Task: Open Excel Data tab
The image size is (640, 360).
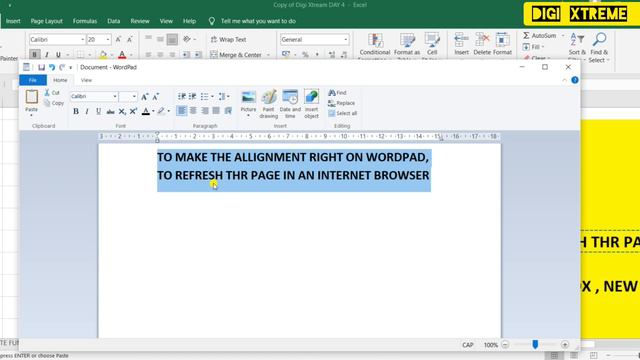Action: click(113, 21)
